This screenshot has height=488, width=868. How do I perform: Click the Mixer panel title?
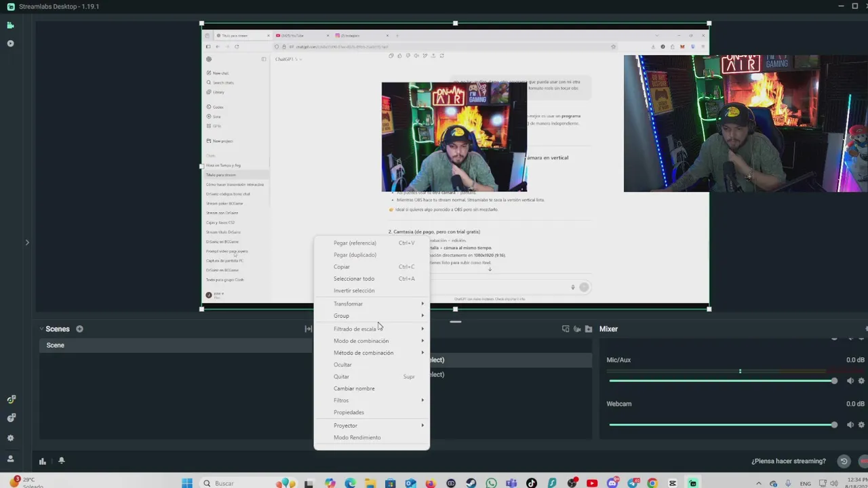pos(608,329)
